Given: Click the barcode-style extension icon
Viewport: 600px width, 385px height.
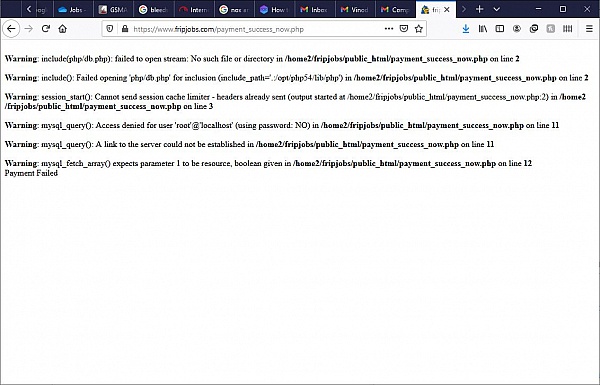Looking at the screenshot, I should pyautogui.click(x=568, y=29).
